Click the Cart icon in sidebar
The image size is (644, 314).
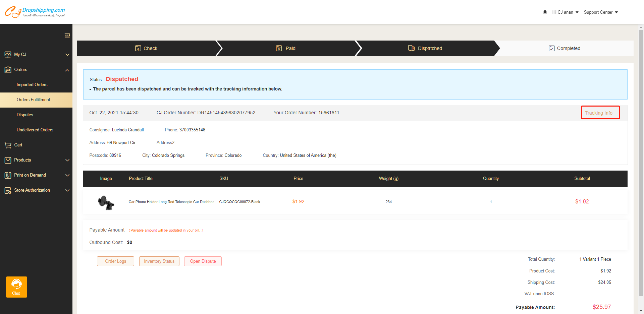coord(8,145)
